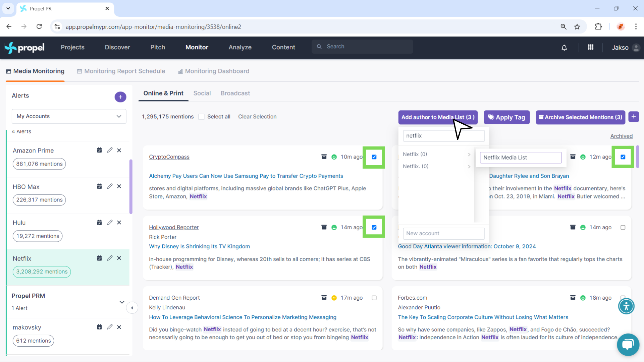Screen dimensions: 644x362
Task: Open the accessibility widget
Action: (x=626, y=306)
